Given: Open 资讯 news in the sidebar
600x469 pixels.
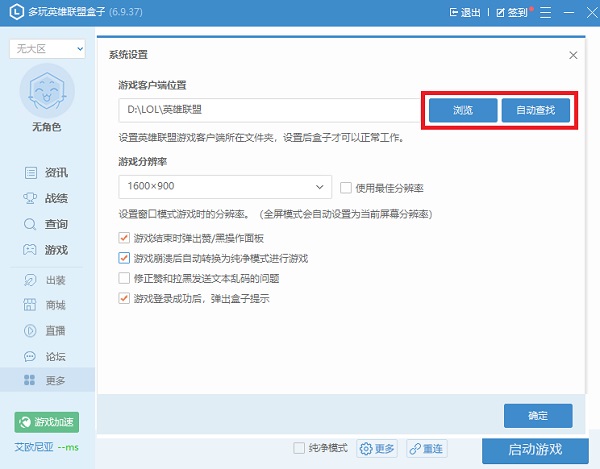Looking at the screenshot, I should (47, 173).
